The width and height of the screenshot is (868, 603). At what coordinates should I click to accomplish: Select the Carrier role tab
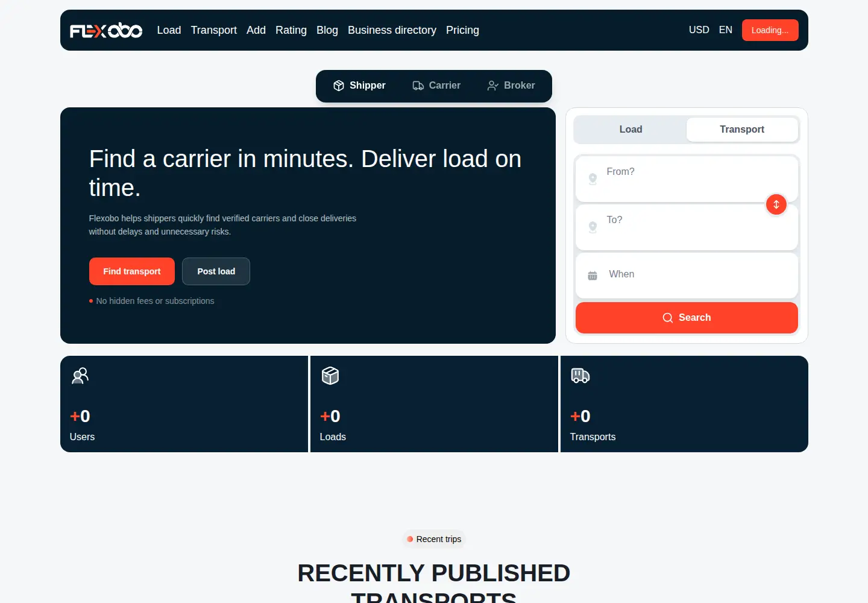pyautogui.click(x=436, y=86)
